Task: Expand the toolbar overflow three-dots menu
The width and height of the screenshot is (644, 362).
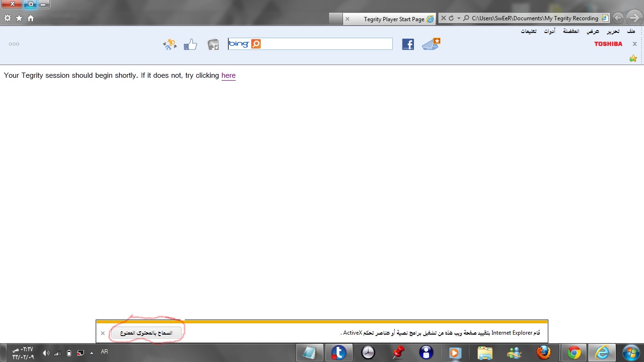Action: [x=14, y=44]
